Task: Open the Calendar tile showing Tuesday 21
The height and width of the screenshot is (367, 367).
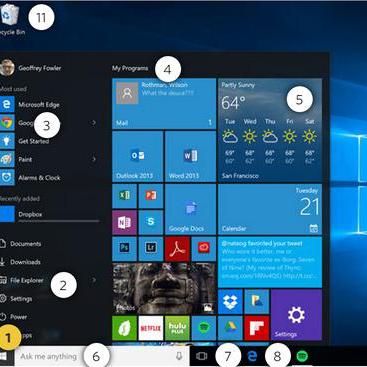Action: click(270, 209)
